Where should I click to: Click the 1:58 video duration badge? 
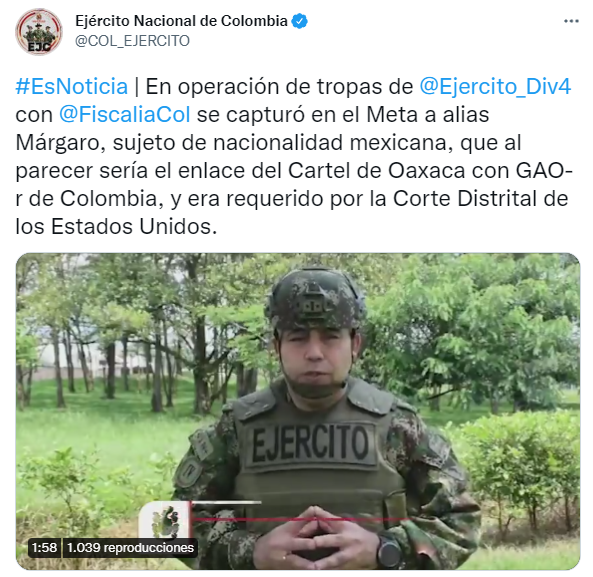[44, 548]
